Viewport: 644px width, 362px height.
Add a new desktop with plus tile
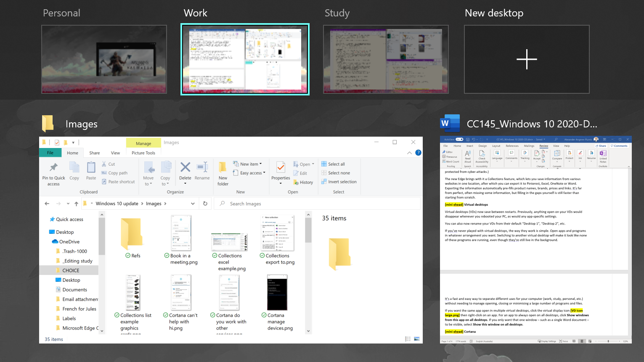527,59
